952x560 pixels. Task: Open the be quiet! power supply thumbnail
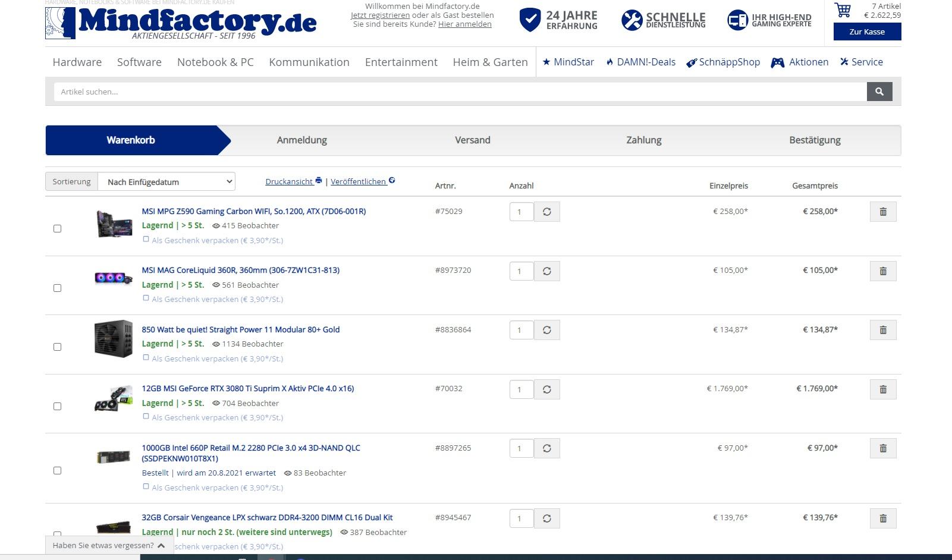pyautogui.click(x=113, y=339)
